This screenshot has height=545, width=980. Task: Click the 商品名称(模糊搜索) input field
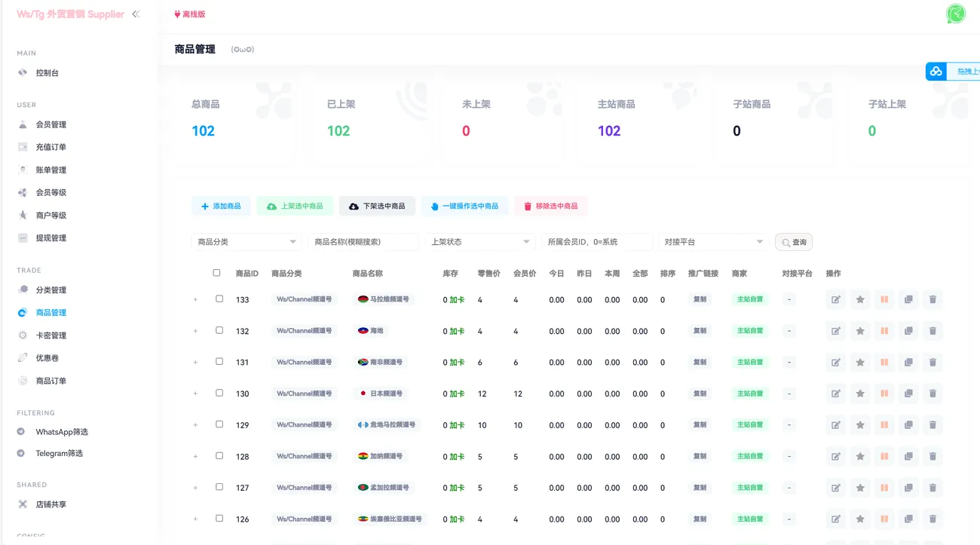(363, 241)
